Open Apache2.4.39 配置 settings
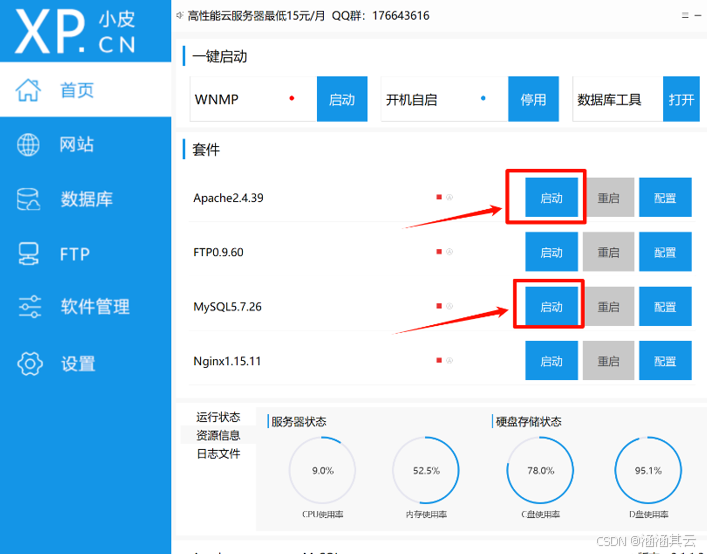Viewport: 707px width, 554px height. [x=665, y=197]
